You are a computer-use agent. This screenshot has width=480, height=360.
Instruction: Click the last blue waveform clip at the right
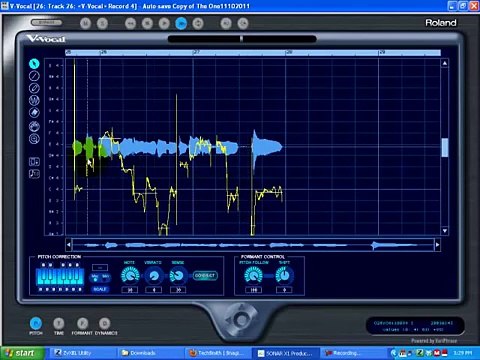(267, 147)
